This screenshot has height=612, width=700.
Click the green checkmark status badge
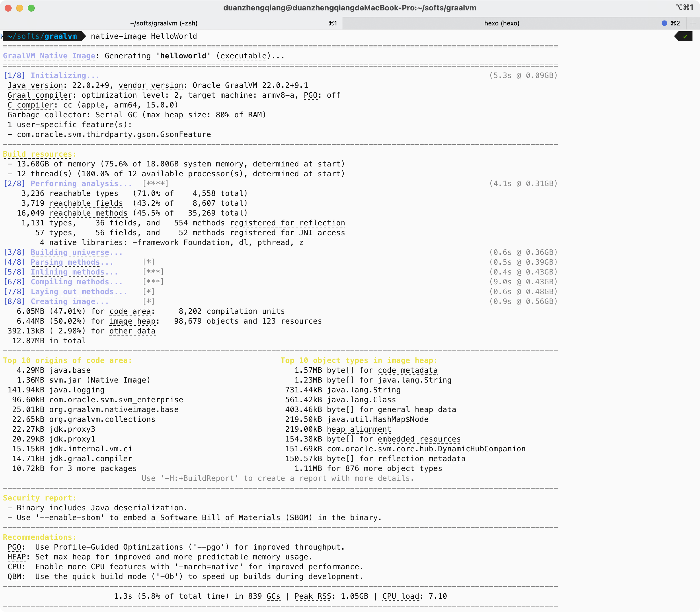[685, 36]
